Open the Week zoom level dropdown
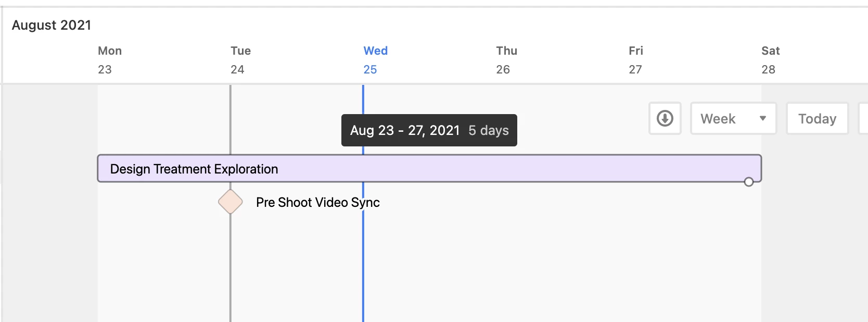Viewport: 868px width, 322px height. tap(733, 118)
